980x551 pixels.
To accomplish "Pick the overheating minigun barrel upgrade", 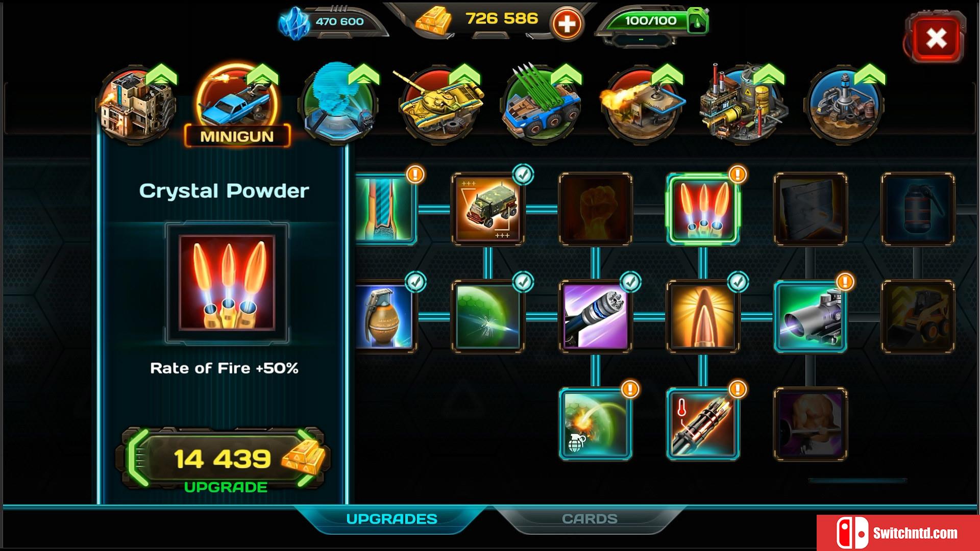I will point(703,423).
